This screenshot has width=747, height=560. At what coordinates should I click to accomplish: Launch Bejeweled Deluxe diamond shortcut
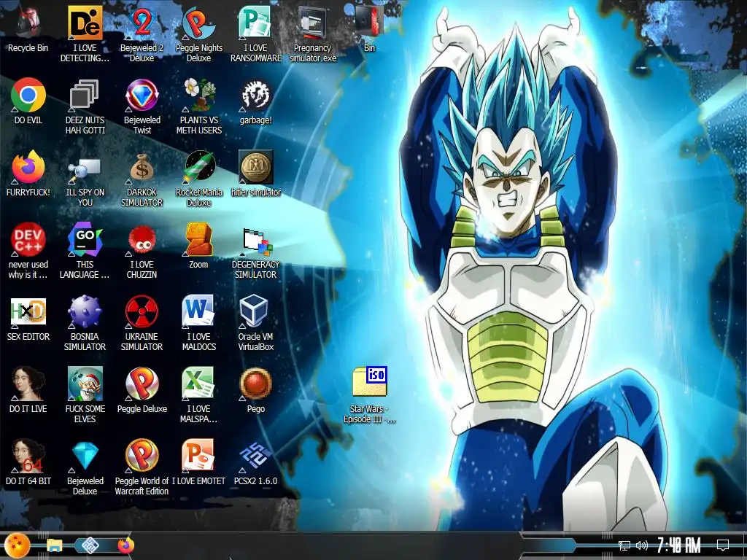tap(85, 456)
